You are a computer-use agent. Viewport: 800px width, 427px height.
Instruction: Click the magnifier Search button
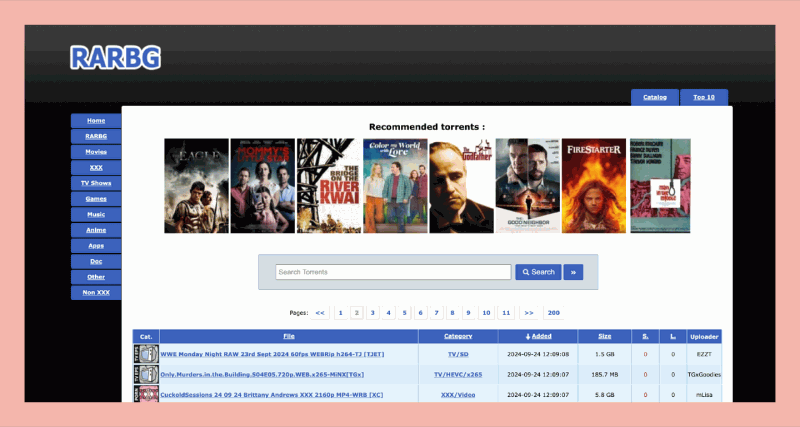tap(538, 272)
